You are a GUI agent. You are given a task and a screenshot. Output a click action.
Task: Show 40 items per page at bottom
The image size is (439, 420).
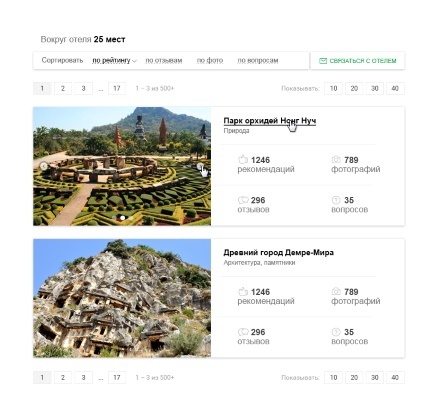pyautogui.click(x=395, y=377)
